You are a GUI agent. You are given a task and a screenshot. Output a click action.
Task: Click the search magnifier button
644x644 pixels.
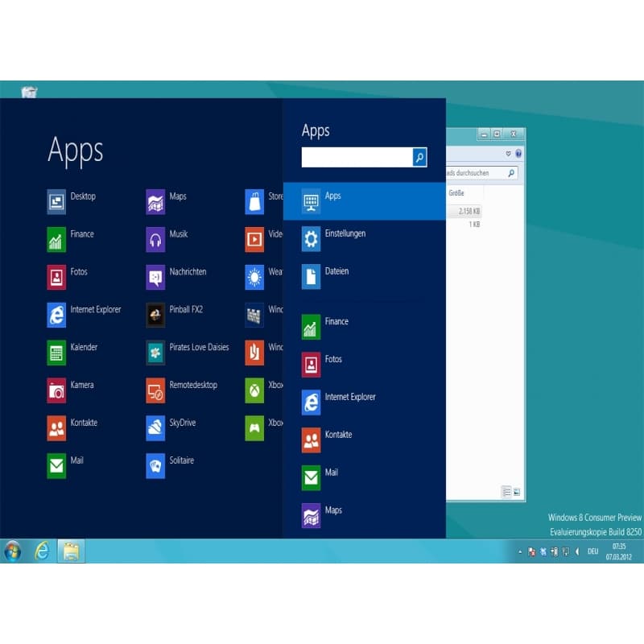[x=419, y=157]
